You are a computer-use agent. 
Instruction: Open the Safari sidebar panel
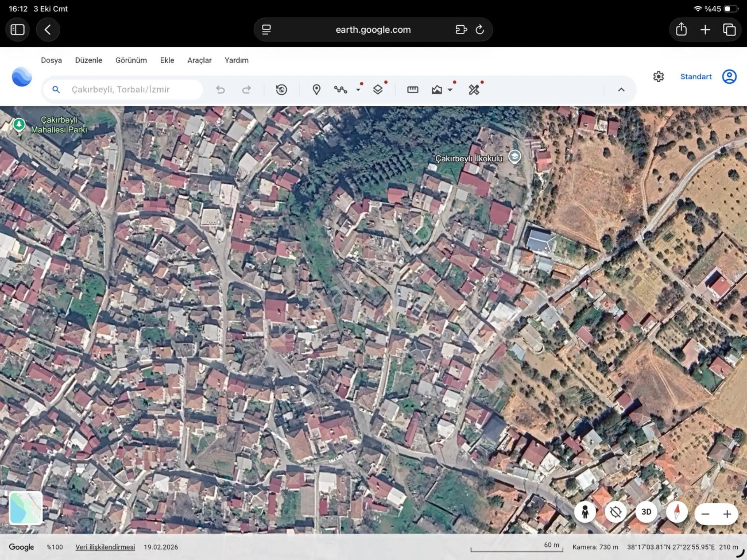(x=18, y=30)
